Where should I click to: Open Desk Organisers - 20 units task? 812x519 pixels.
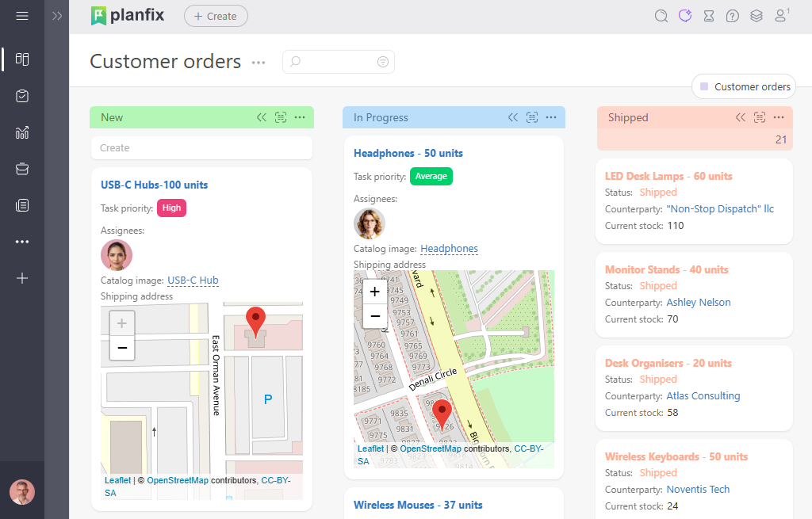click(x=668, y=363)
